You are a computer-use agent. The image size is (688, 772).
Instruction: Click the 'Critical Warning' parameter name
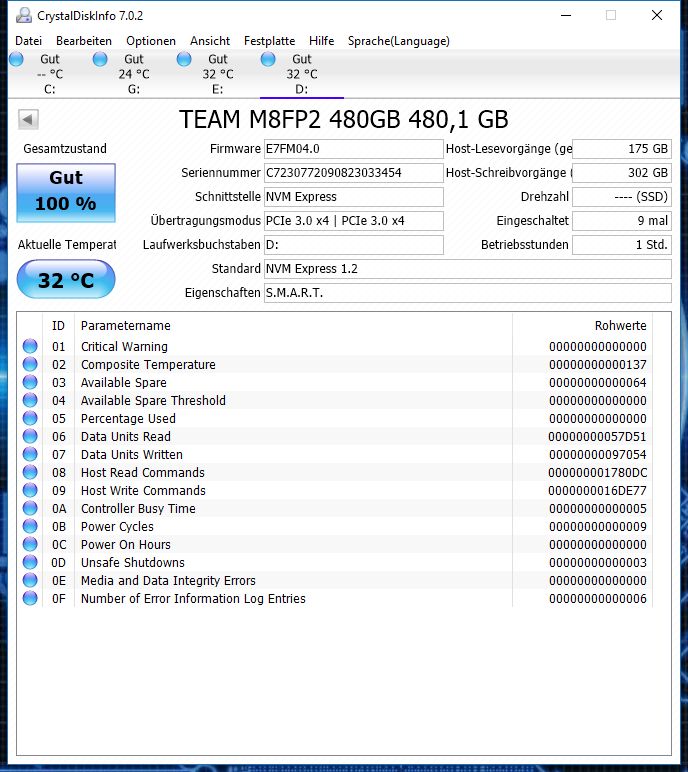[124, 347]
